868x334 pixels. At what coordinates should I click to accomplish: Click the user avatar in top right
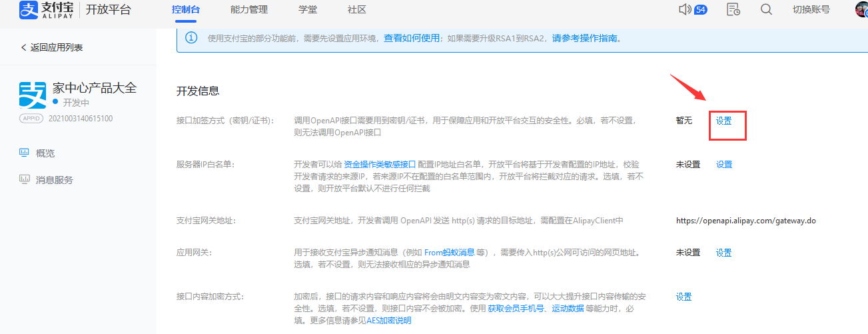click(861, 9)
